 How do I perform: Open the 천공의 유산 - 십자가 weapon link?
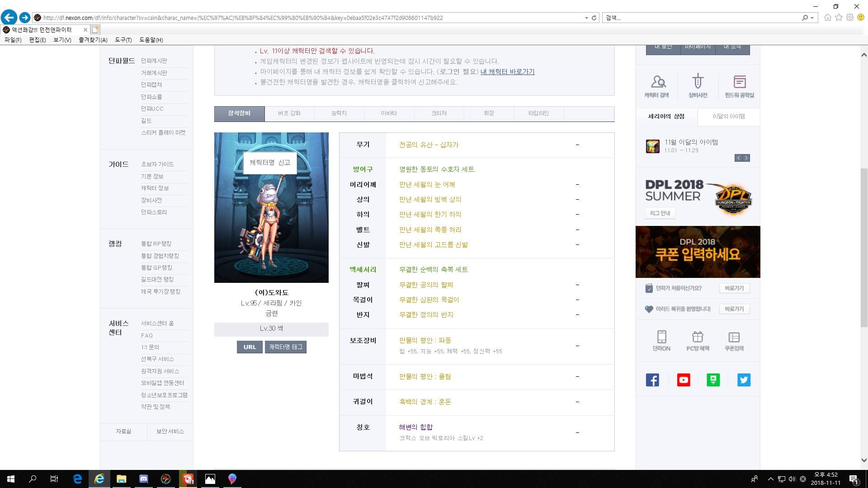point(429,145)
